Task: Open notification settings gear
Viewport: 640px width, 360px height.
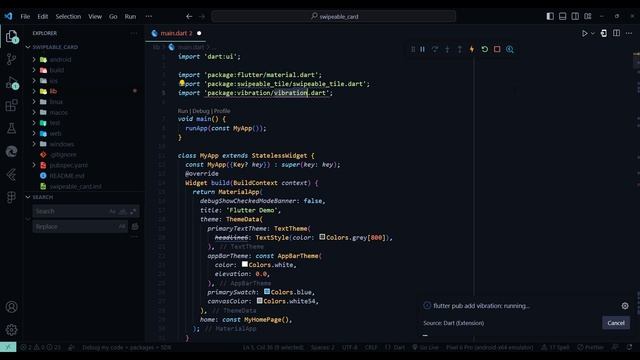Action: click(624, 306)
